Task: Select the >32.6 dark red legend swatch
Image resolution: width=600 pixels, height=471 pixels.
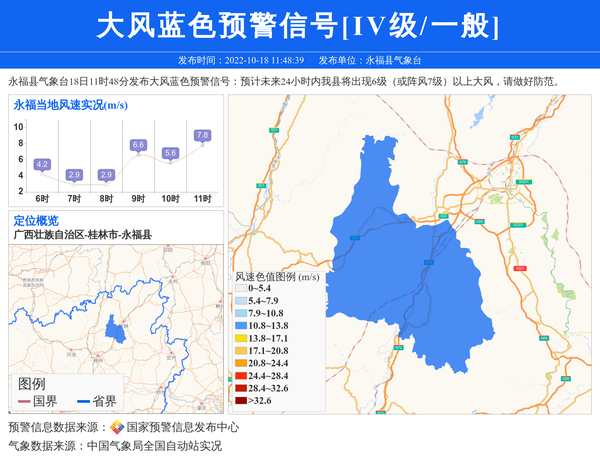Action: [x=241, y=401]
